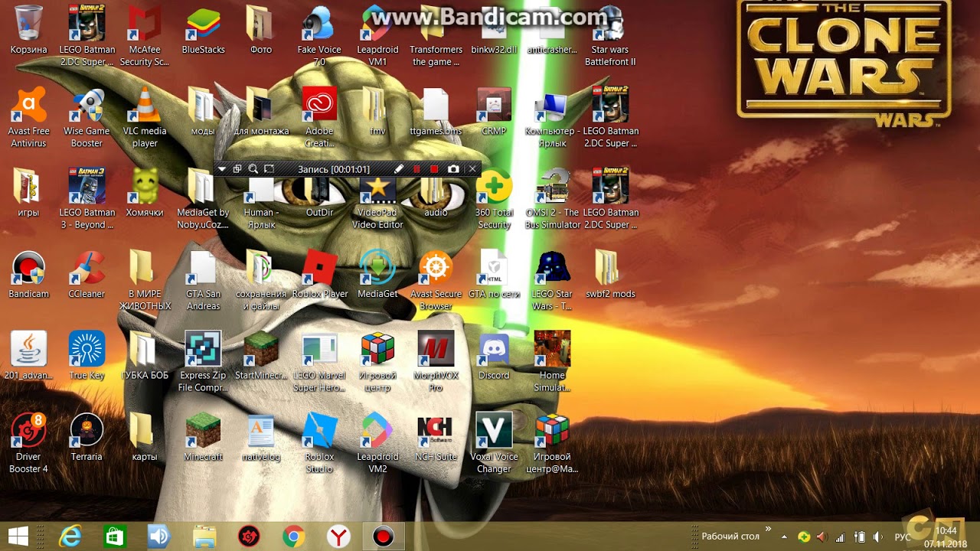Select the Хомячки desktop icon
The height and width of the screenshot is (551, 980).
tap(145, 193)
